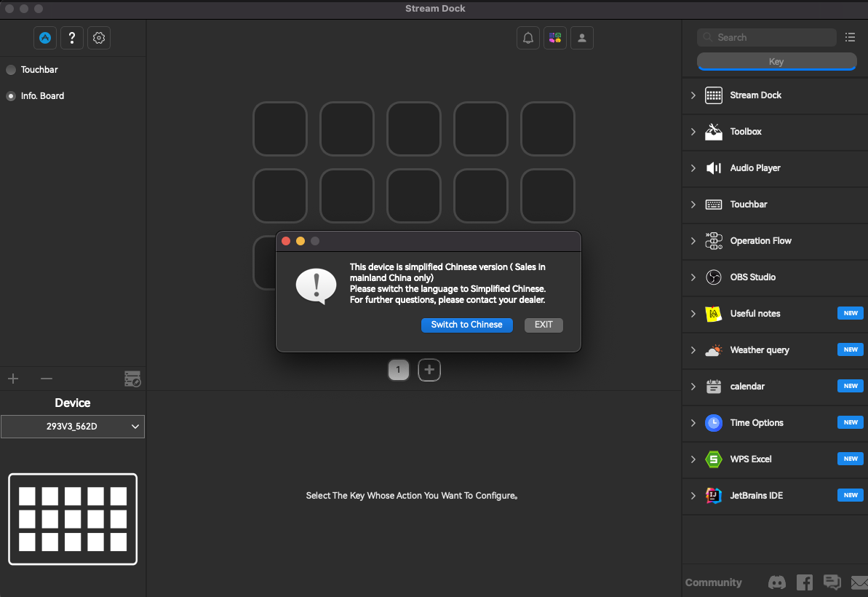Expand the OBS Studio category chevron

coord(693,277)
